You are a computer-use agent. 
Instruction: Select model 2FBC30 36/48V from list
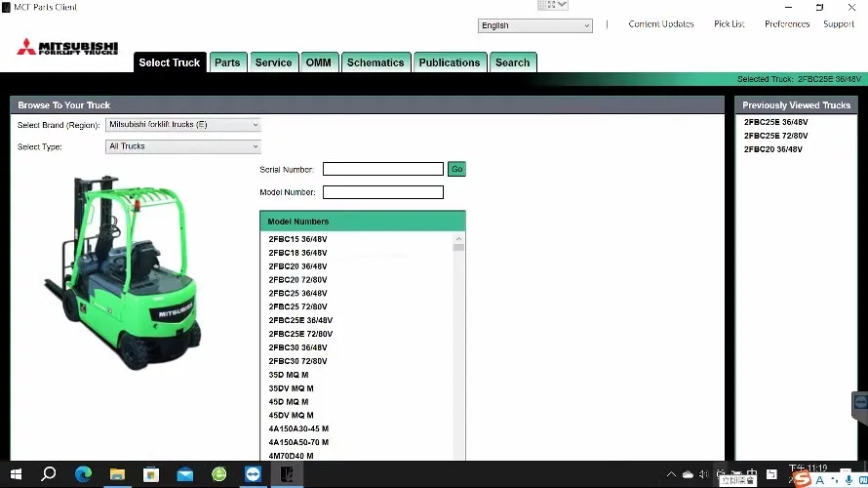[297, 347]
